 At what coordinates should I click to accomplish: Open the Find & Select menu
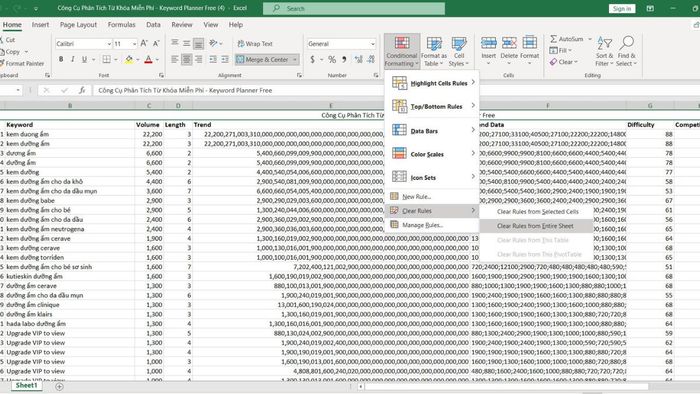[x=626, y=51]
